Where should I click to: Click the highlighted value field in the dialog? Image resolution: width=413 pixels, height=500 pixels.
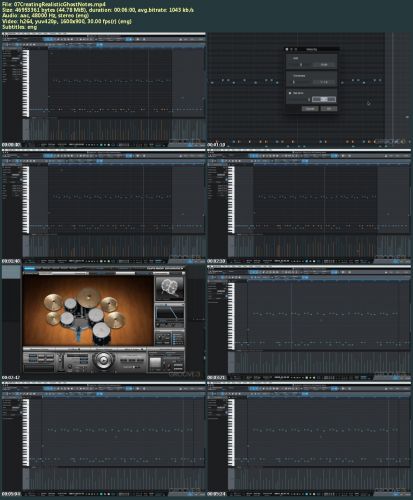(324, 99)
